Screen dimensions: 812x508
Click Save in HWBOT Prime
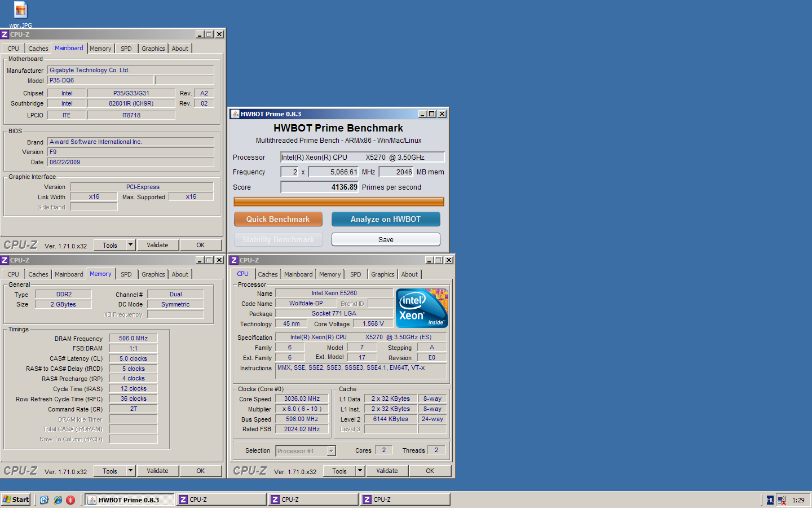tap(386, 239)
